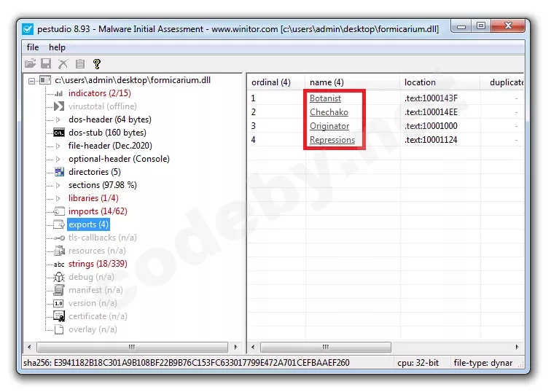Click the manifest scroll icon
Viewport: 559px width, 392px height.
click(x=59, y=290)
